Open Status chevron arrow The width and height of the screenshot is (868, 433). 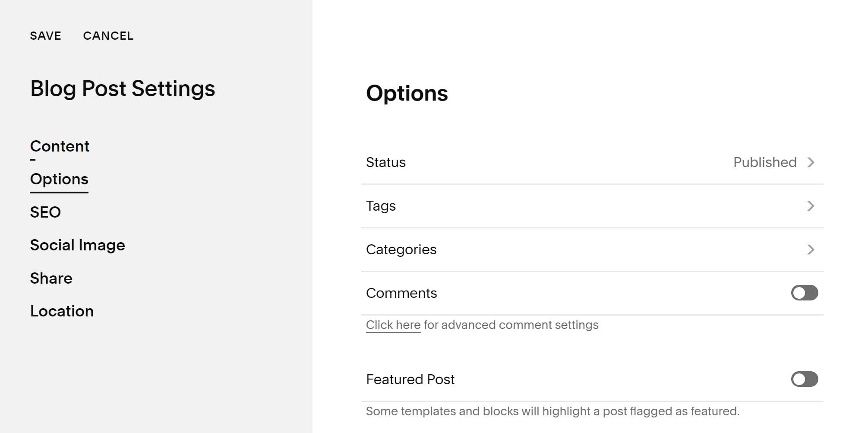(x=811, y=162)
